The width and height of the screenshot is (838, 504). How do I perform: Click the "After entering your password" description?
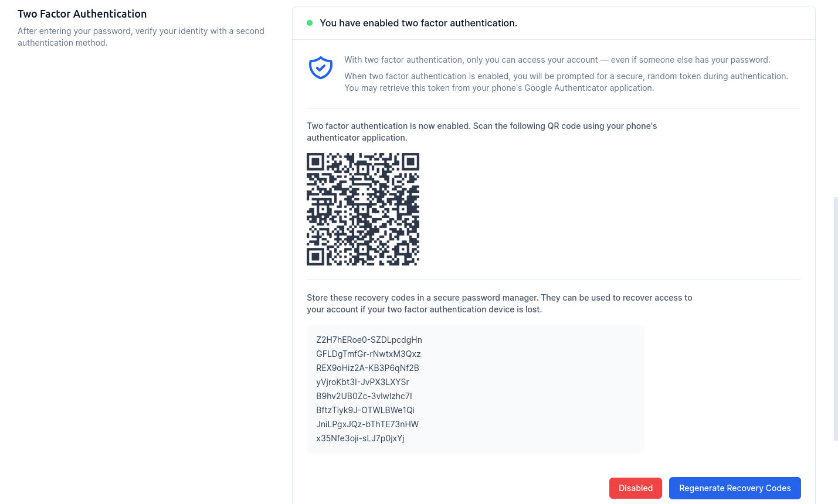pyautogui.click(x=141, y=37)
